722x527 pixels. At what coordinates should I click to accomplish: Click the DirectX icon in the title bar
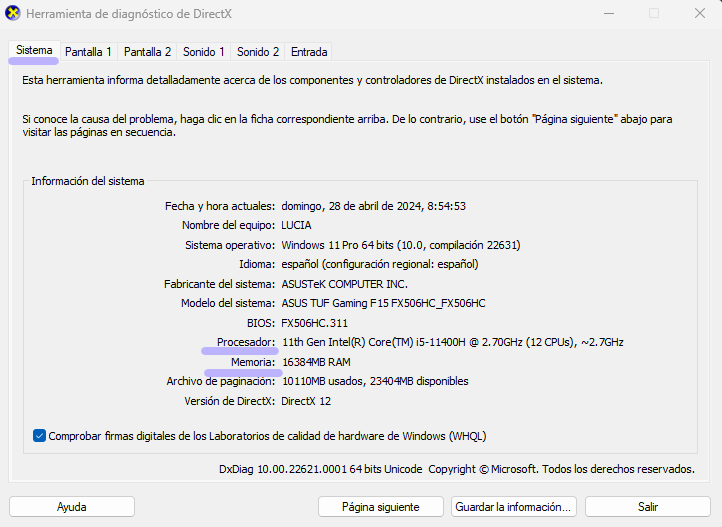[x=13, y=13]
